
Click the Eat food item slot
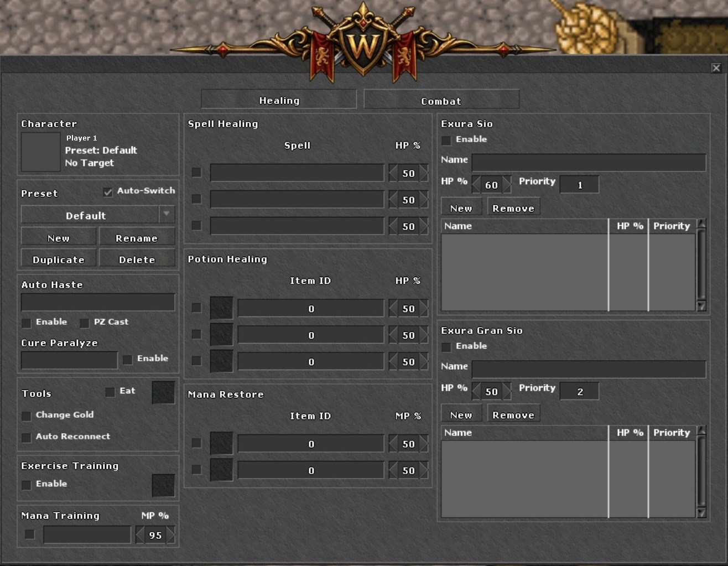pyautogui.click(x=163, y=392)
